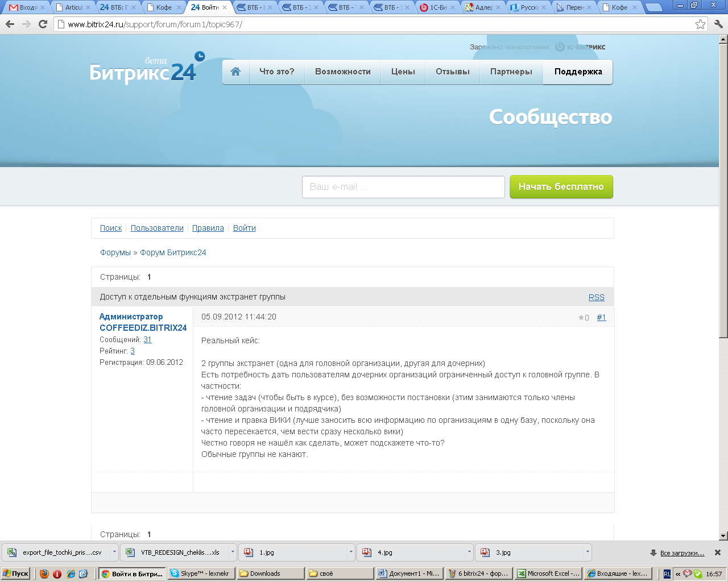This screenshot has width=728, height=582.
Task: Click Начать бесплатно button
Action: click(561, 187)
